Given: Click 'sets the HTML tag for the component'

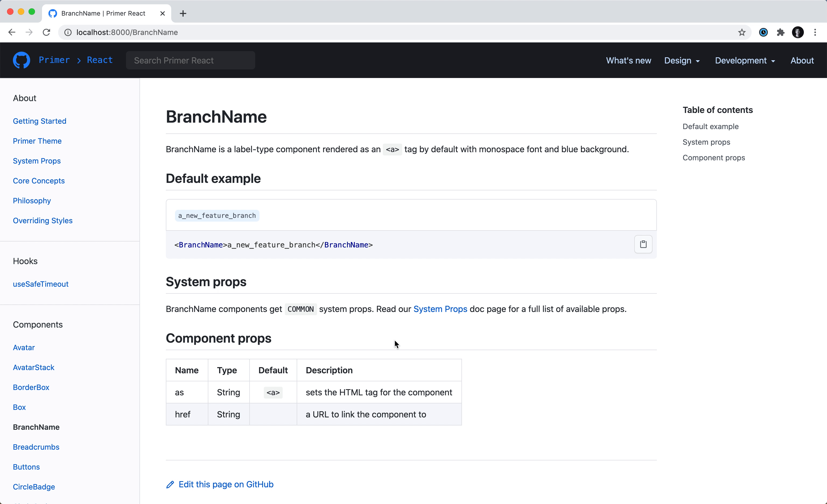Looking at the screenshot, I should point(379,392).
